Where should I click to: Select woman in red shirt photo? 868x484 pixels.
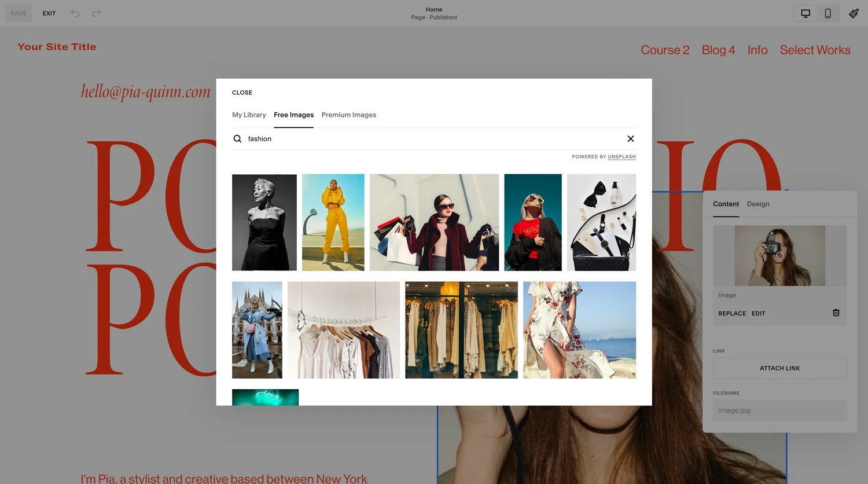pyautogui.click(x=533, y=222)
